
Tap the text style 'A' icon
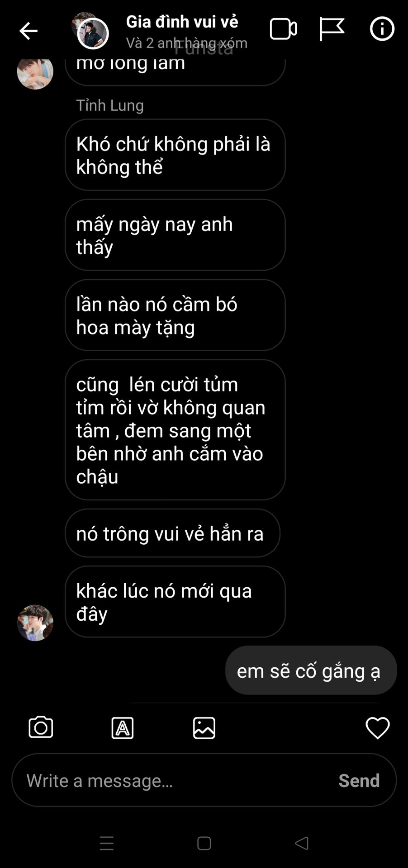pyautogui.click(x=123, y=728)
